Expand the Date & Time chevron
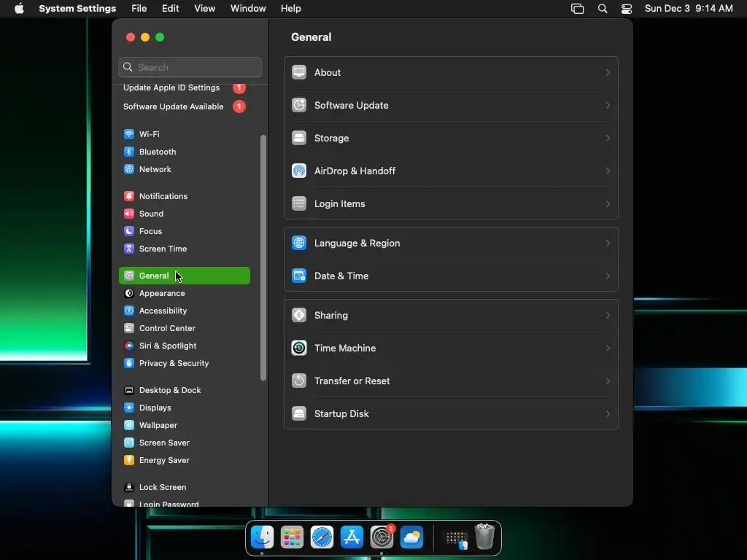This screenshot has height=560, width=747. click(x=608, y=276)
